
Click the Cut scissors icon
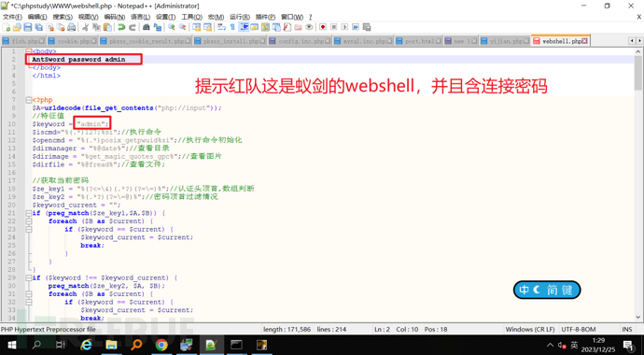click(85, 27)
